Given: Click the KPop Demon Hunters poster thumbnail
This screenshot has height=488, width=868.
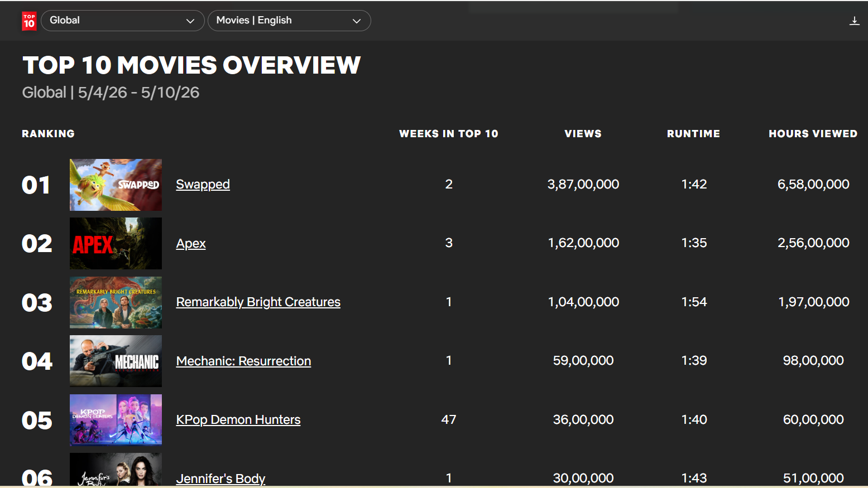Looking at the screenshot, I should tap(116, 420).
